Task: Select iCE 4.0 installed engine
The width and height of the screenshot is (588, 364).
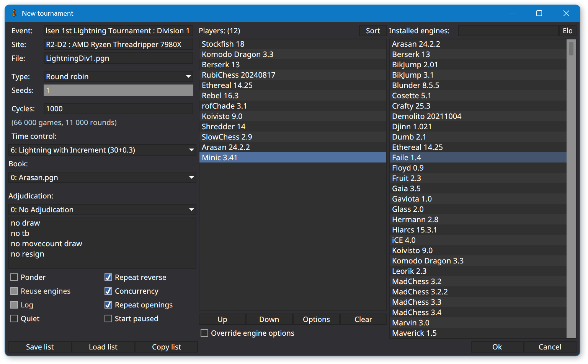Action: [478, 240]
